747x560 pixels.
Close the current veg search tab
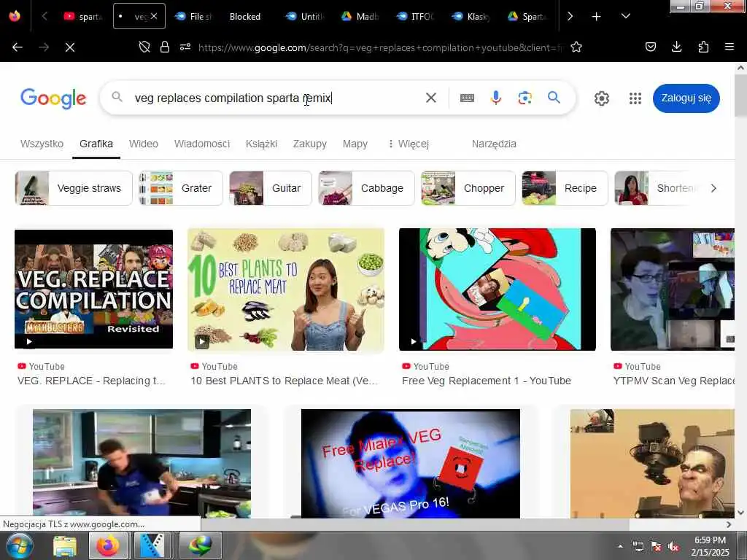(154, 16)
